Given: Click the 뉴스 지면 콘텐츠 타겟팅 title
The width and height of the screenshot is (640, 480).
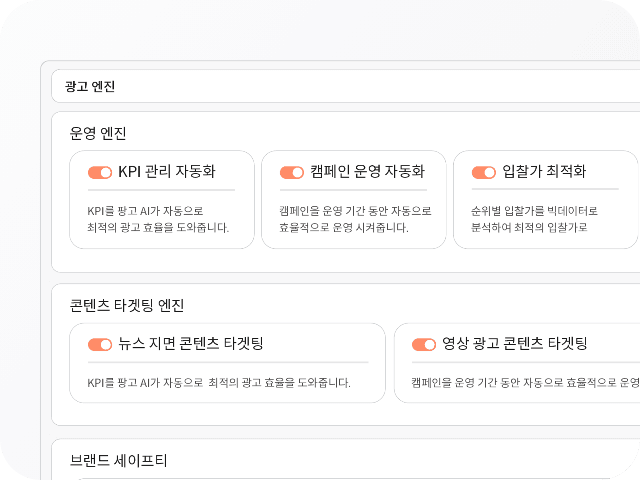Looking at the screenshot, I should point(191,344).
